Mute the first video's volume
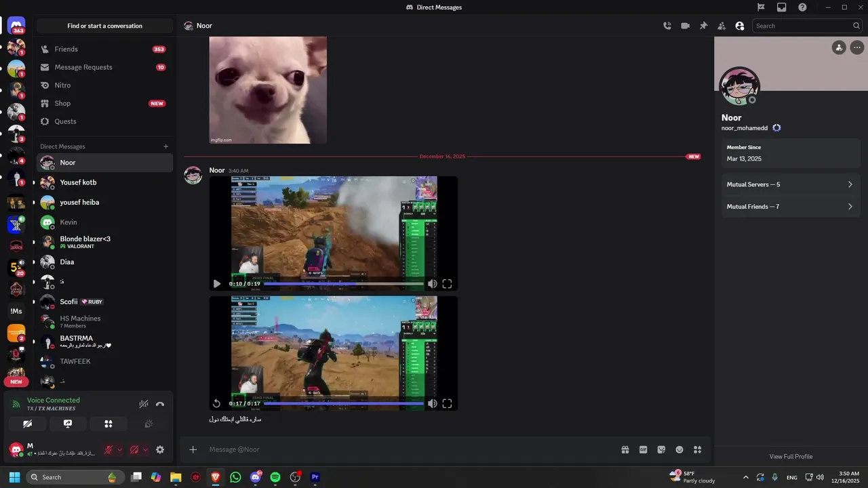 [432, 284]
